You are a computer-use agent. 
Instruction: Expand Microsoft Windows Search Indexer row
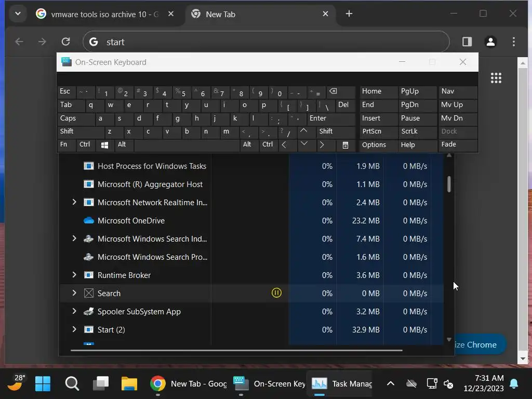[x=74, y=238]
